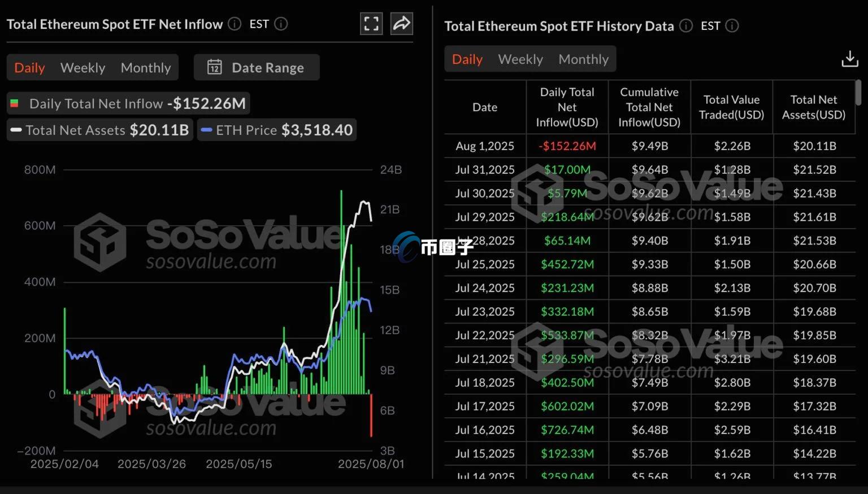Toggle the ETH Price legend
The width and height of the screenshot is (868, 494).
[x=276, y=130]
